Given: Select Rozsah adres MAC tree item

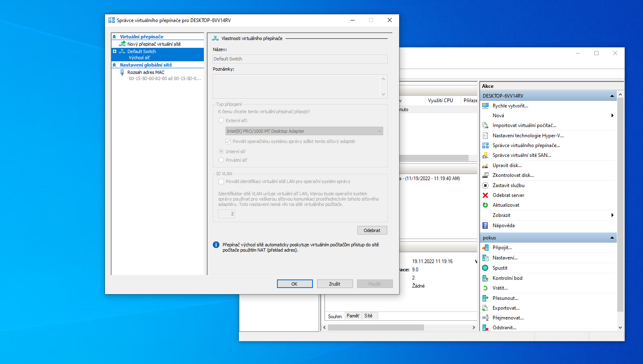Looking at the screenshot, I should (x=146, y=72).
